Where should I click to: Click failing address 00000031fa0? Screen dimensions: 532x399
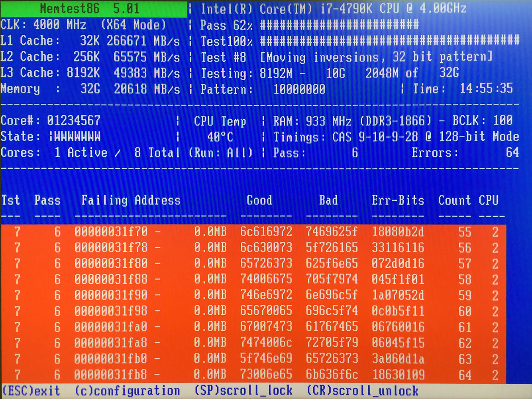click(x=111, y=327)
